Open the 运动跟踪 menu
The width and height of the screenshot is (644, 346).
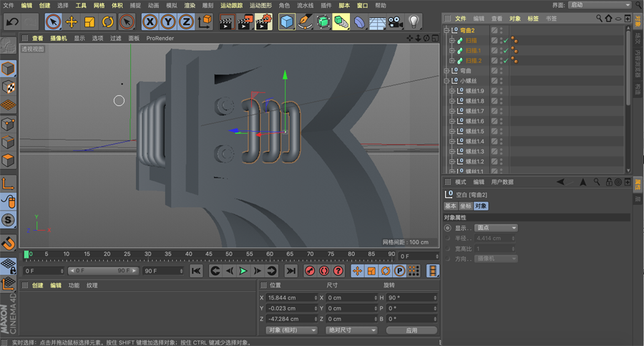point(231,5)
